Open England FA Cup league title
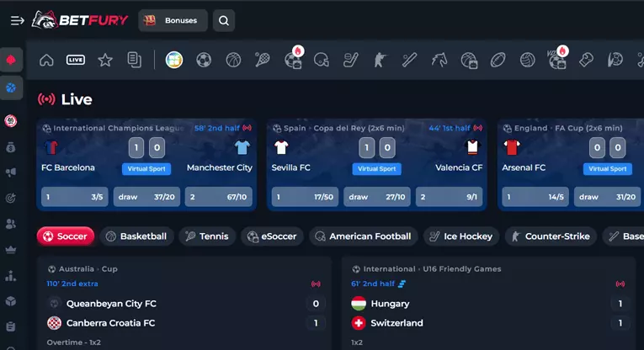Image resolution: width=644 pixels, height=350 pixels. coord(568,128)
